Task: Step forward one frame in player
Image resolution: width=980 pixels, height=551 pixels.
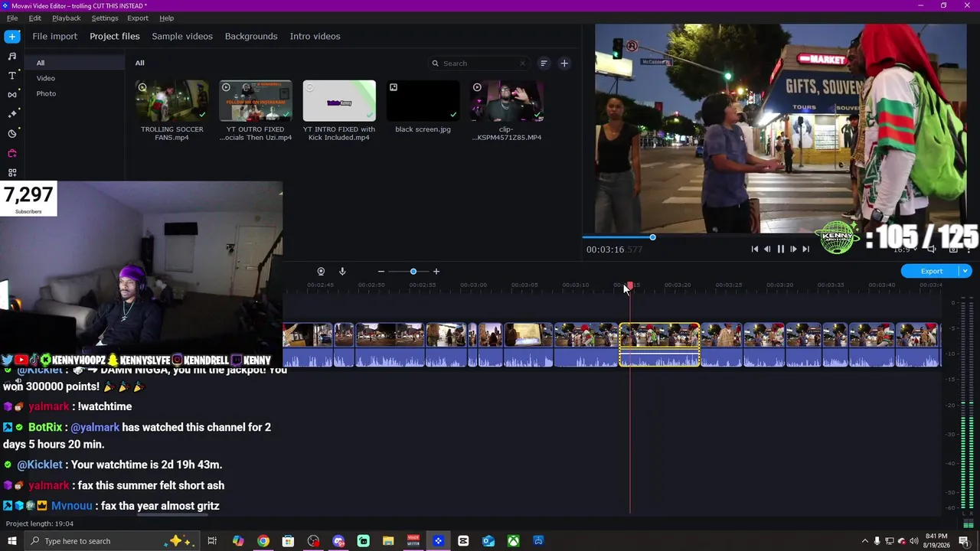Action: tap(793, 249)
